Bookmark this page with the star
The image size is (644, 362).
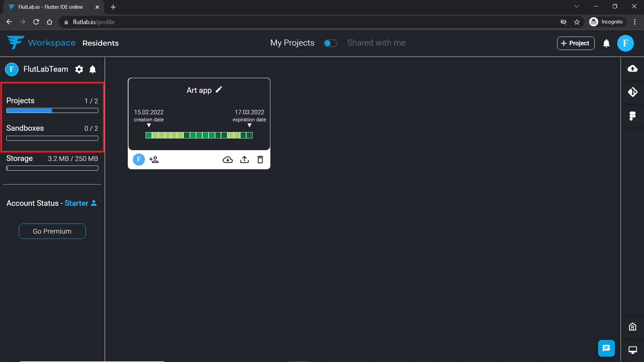click(577, 22)
